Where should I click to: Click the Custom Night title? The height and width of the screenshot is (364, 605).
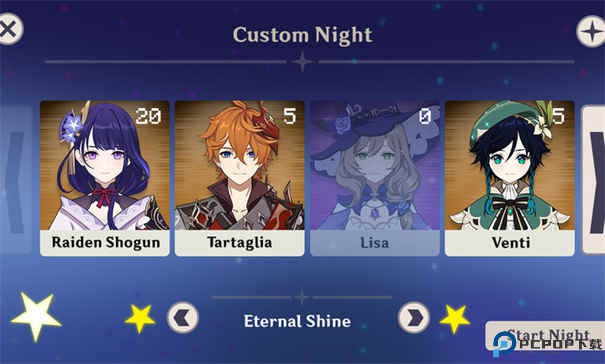point(302,36)
